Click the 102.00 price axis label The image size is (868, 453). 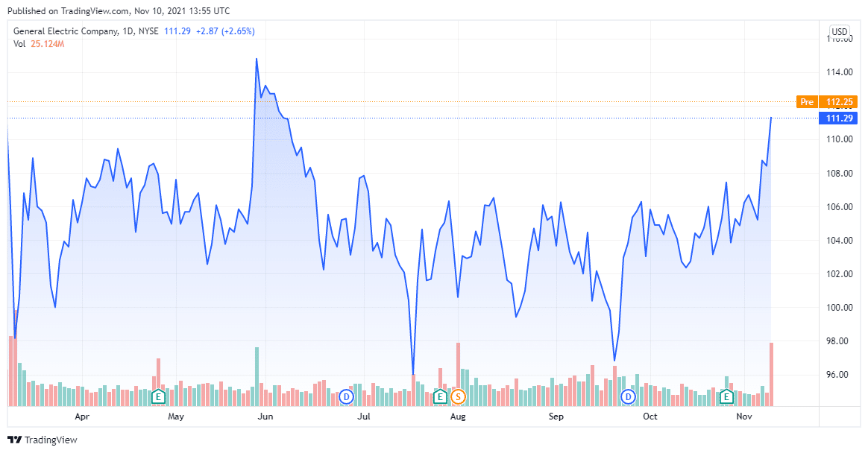[x=839, y=274]
